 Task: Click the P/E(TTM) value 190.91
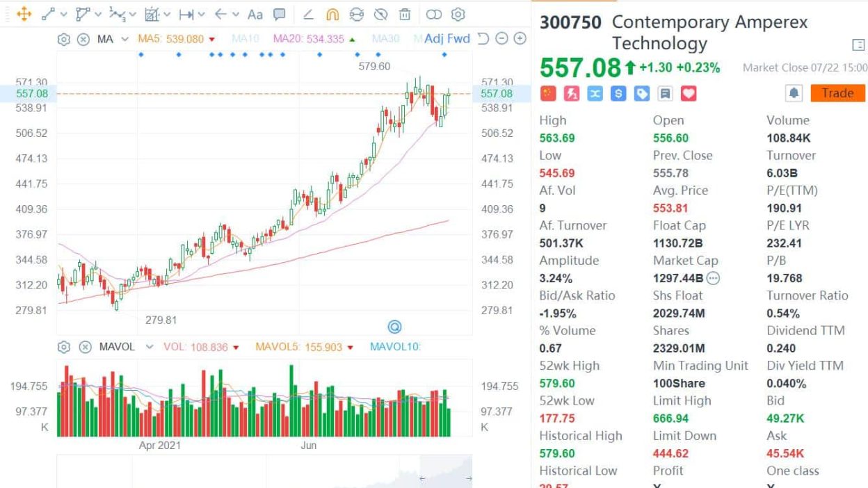pos(785,208)
